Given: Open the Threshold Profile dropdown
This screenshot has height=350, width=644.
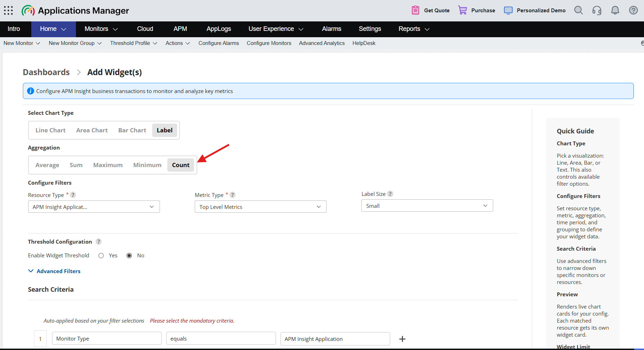Looking at the screenshot, I should [134, 43].
